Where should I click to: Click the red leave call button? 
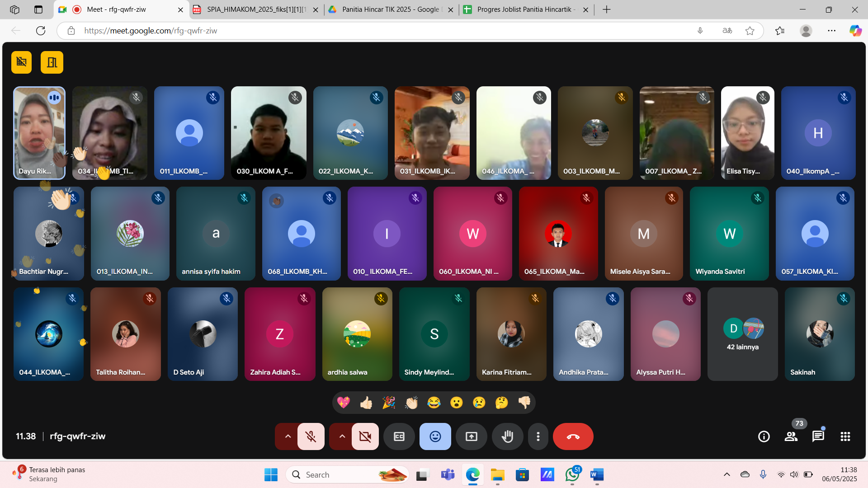tap(573, 436)
